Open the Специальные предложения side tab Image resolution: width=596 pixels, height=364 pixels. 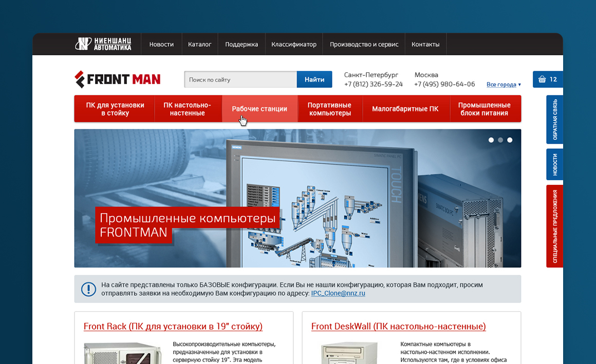554,226
